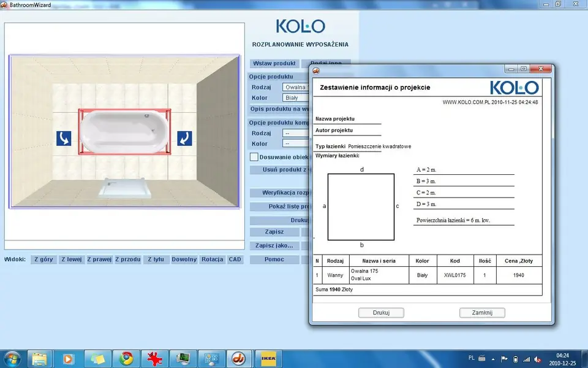
Task: Click Wstaw produkt button
Action: tap(274, 63)
